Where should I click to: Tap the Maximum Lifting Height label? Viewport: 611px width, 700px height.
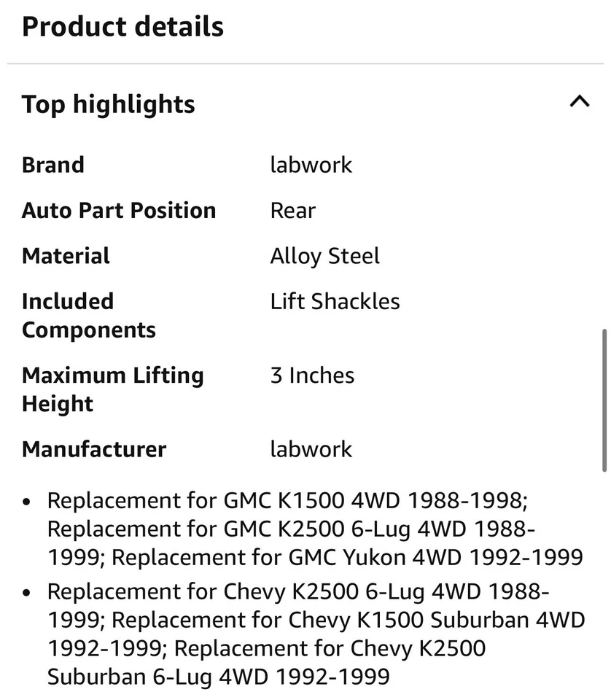pos(112,389)
